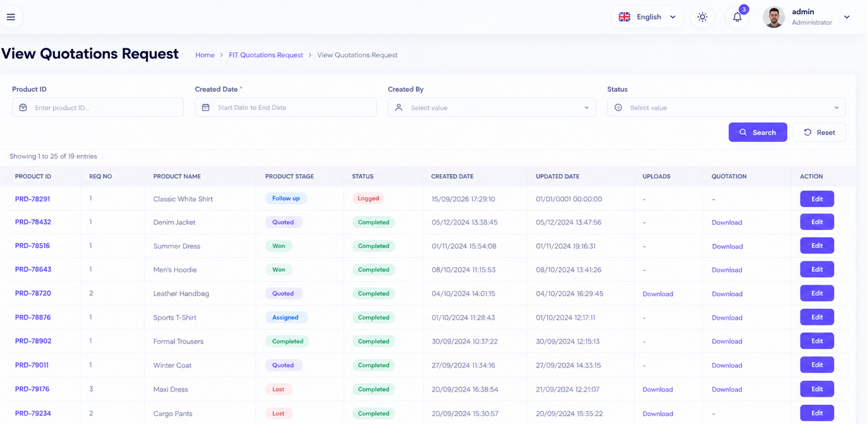Screen dimensions: 868x424
Task: Expand the admin account menu chevron
Action: 847,17
